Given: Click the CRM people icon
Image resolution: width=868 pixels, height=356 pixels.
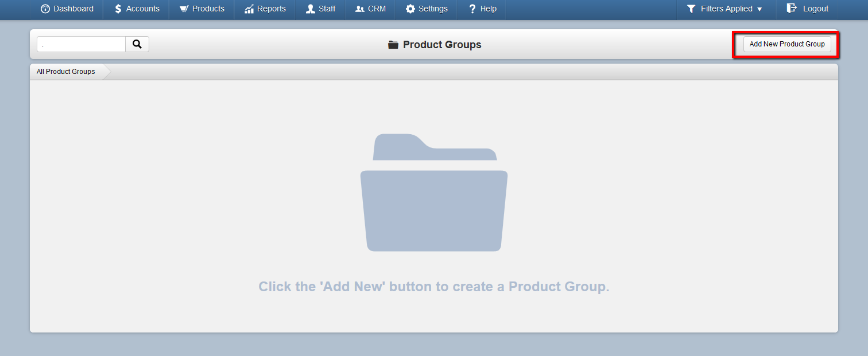Looking at the screenshot, I should coord(360,9).
